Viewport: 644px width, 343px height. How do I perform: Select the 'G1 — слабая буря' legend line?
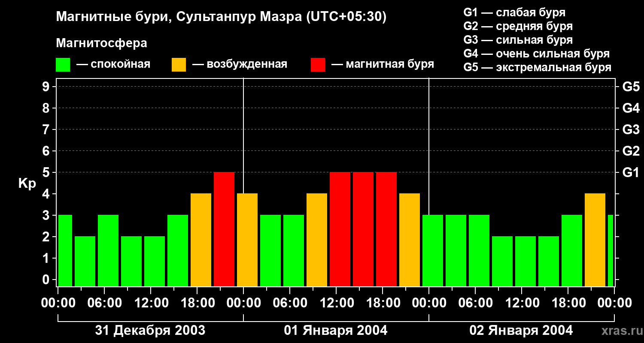coord(514,12)
